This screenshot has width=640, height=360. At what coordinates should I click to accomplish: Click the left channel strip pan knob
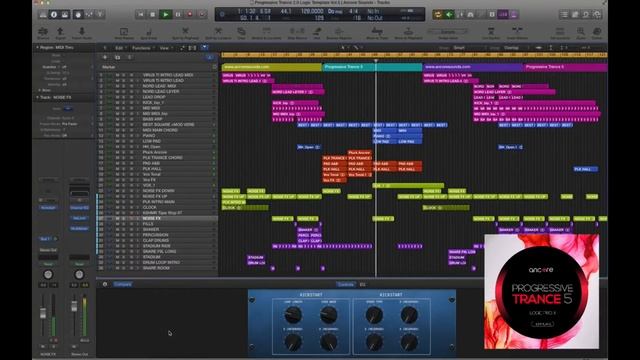[x=48, y=274]
